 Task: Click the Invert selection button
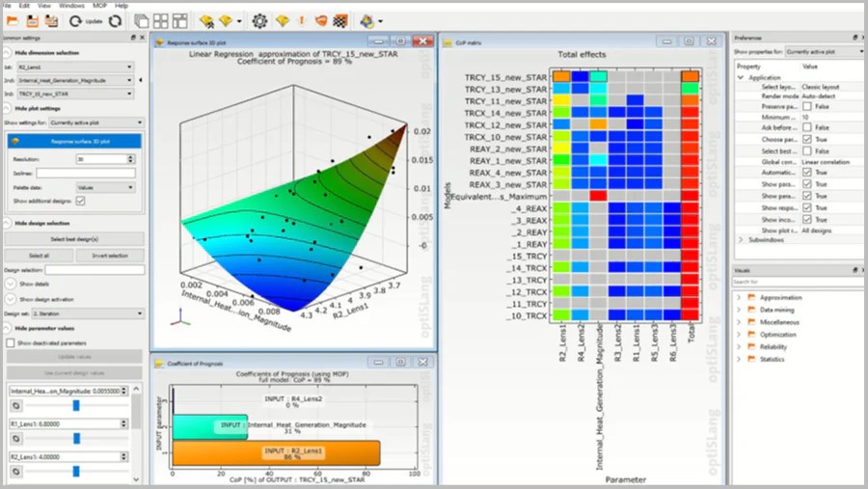tap(109, 256)
